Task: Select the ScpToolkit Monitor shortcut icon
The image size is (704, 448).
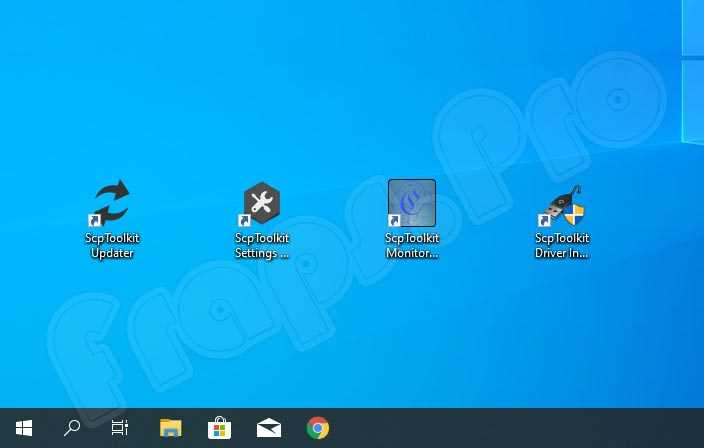Action: (x=412, y=203)
